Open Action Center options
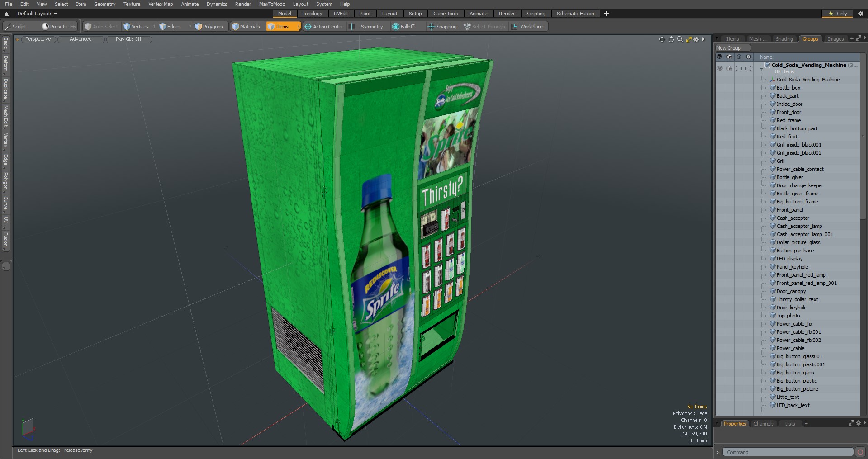 [324, 27]
